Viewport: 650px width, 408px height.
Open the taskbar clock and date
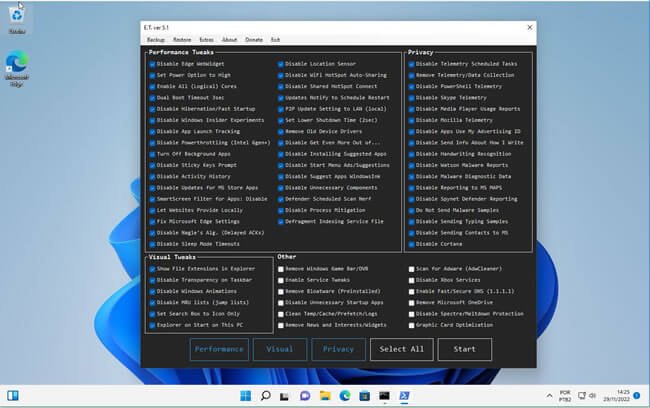pyautogui.click(x=616, y=396)
